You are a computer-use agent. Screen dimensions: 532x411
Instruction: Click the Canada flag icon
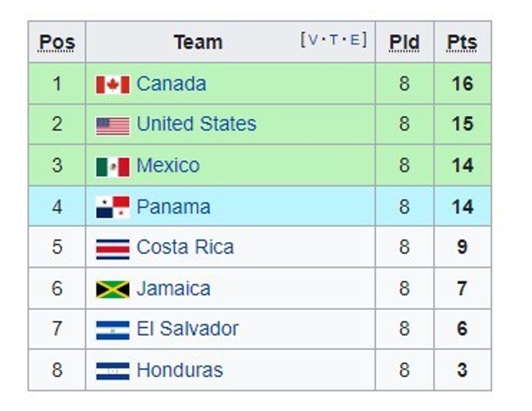click(112, 85)
